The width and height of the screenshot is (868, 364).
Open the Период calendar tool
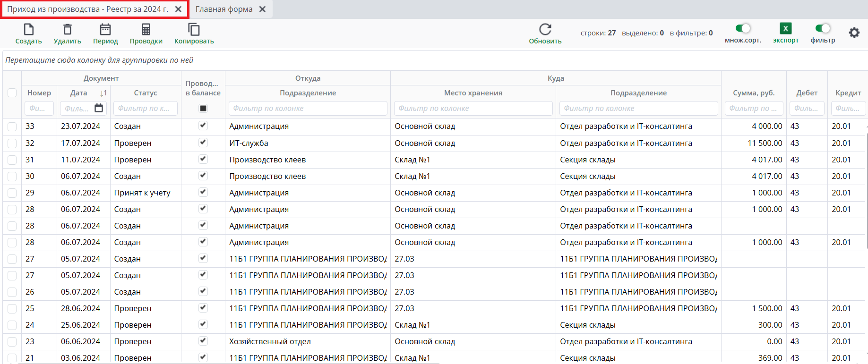(105, 30)
